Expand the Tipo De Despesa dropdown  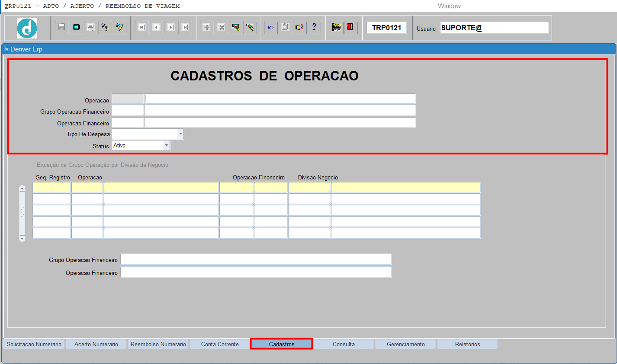coord(180,134)
